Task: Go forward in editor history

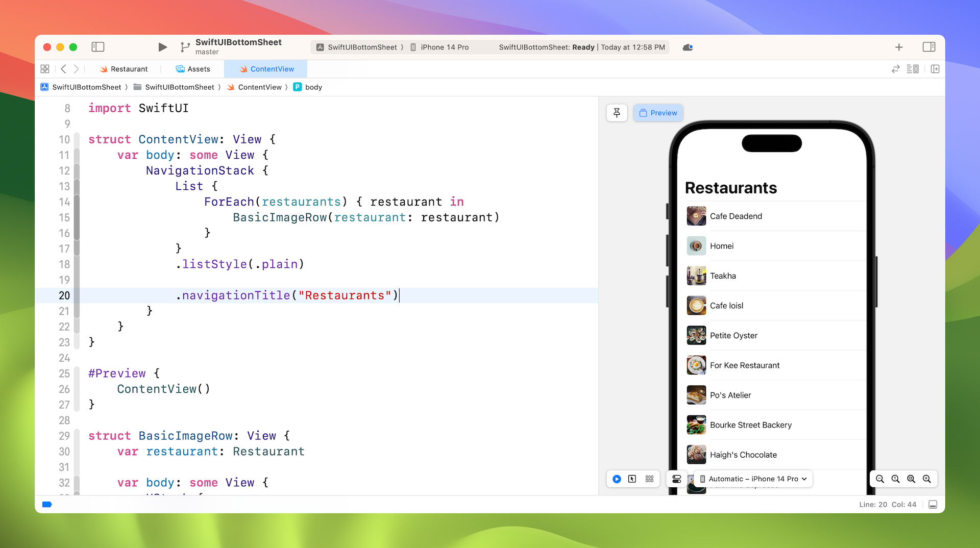Action: pyautogui.click(x=76, y=69)
